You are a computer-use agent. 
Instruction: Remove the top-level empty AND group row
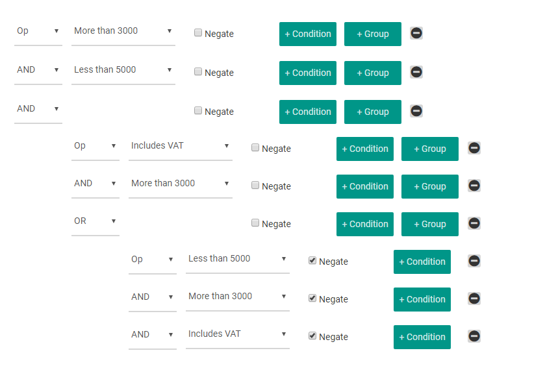click(416, 111)
